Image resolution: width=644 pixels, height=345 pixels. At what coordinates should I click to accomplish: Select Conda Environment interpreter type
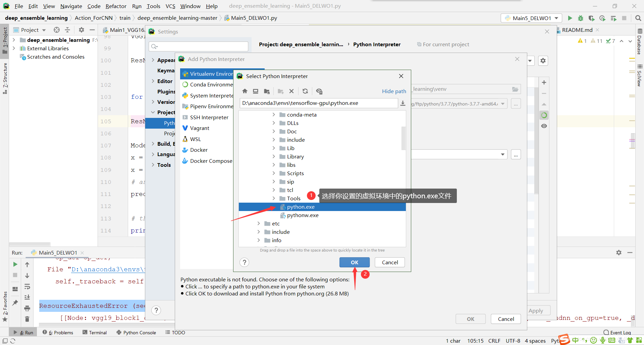click(207, 84)
